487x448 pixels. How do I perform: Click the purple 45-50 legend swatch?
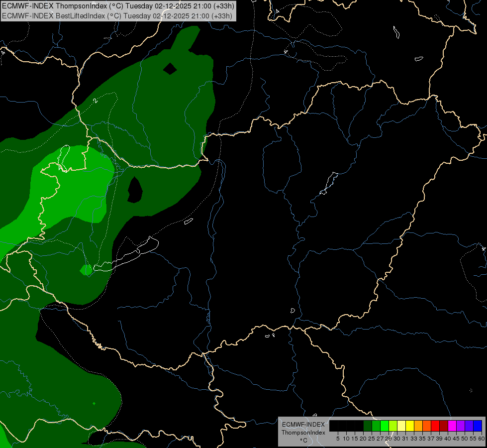(x=461, y=426)
